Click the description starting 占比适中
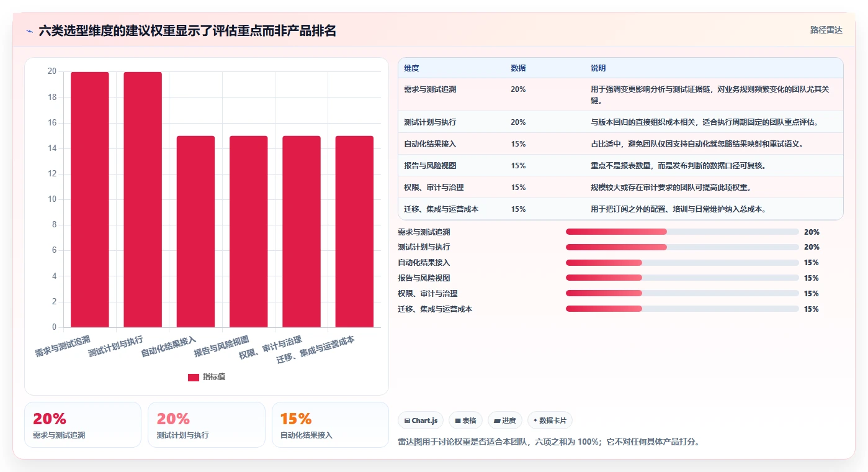The height and width of the screenshot is (472, 868). point(697,144)
